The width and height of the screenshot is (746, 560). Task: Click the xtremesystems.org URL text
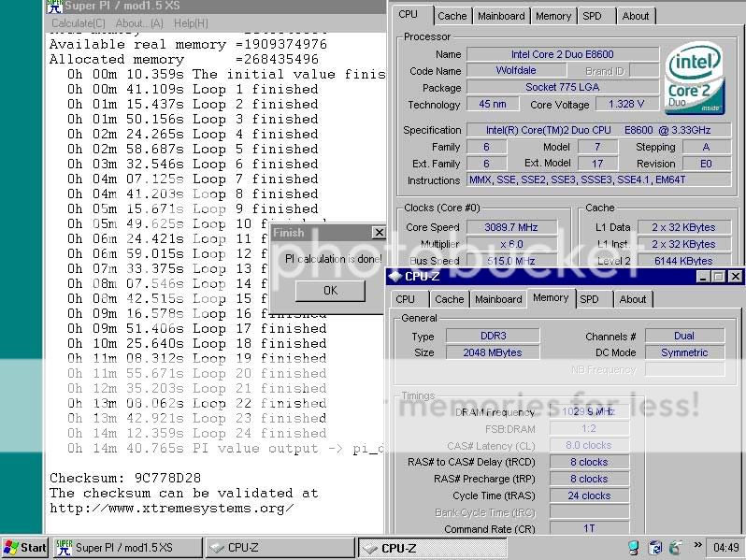point(171,509)
